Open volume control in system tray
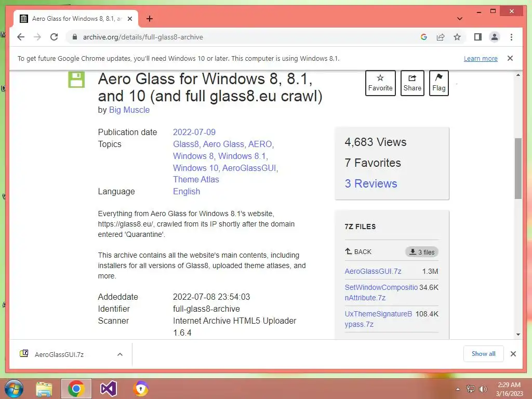The height and width of the screenshot is (399, 532). tap(483, 389)
